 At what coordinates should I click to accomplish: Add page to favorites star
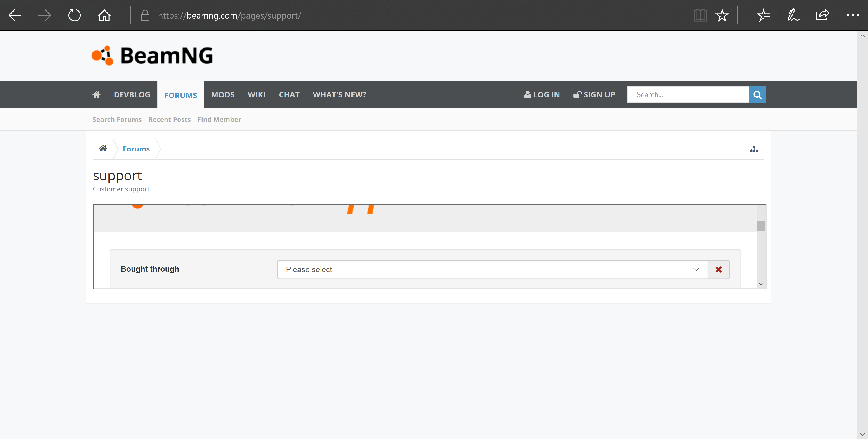(722, 16)
